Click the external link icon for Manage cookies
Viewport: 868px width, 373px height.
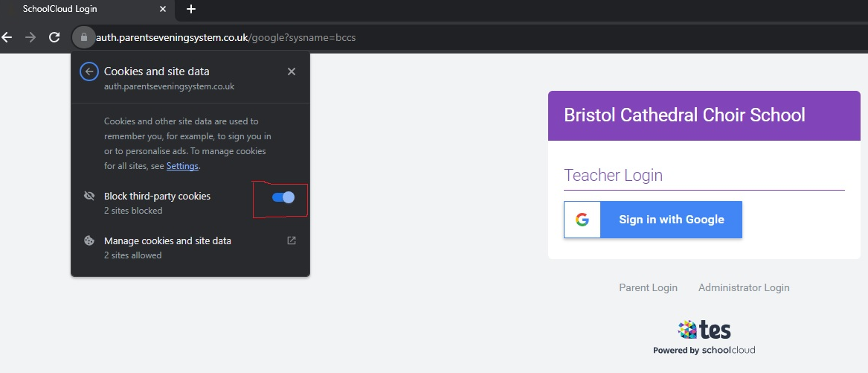[x=291, y=240]
